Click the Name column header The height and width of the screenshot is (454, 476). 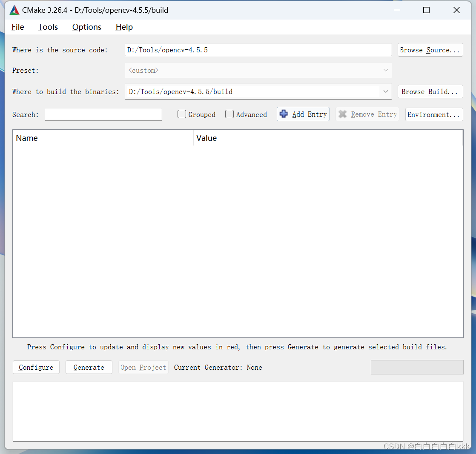click(x=103, y=138)
